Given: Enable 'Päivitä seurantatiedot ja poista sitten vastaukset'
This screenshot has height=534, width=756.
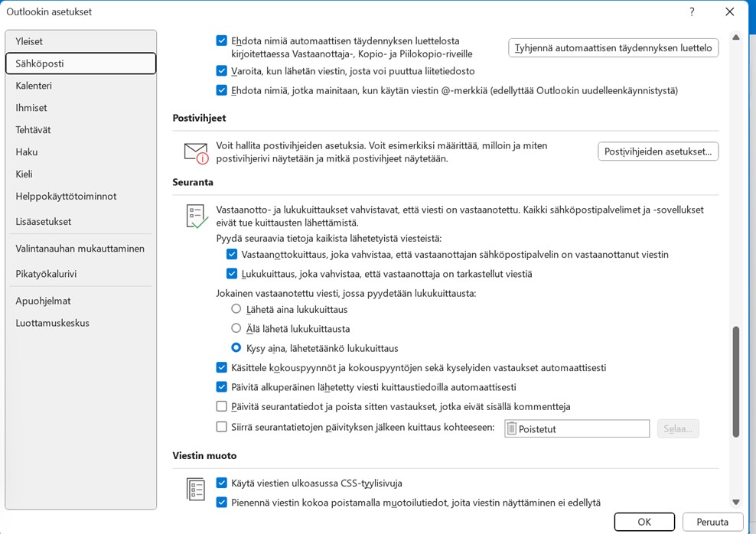Looking at the screenshot, I should pos(222,406).
